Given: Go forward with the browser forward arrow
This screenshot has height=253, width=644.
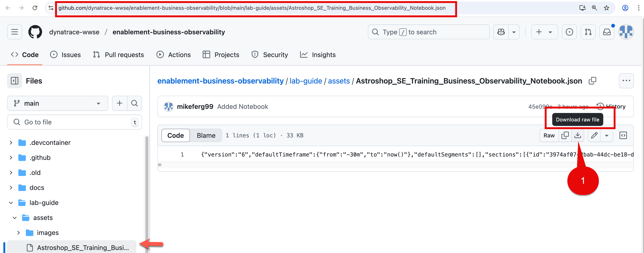Looking at the screenshot, I should (x=21, y=8).
